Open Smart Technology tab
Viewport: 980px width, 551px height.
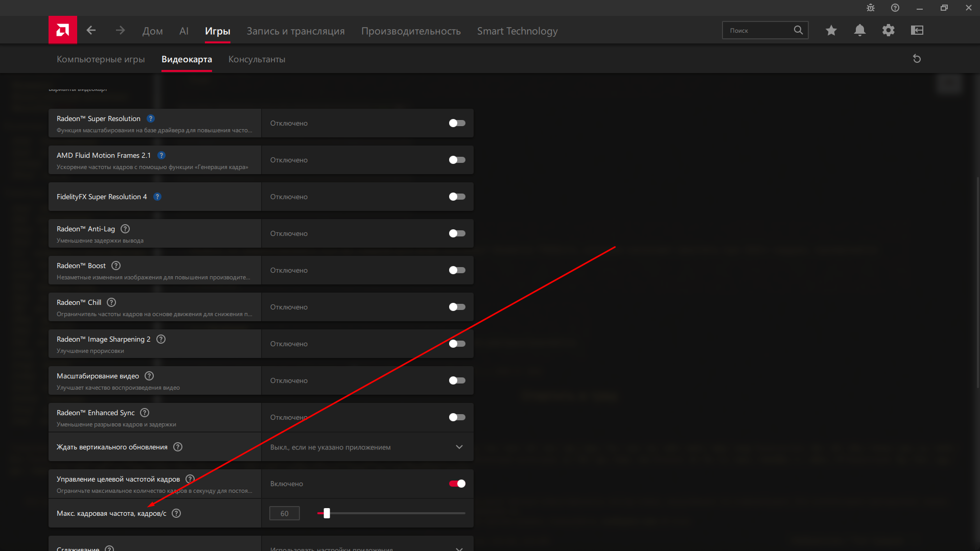pyautogui.click(x=517, y=31)
